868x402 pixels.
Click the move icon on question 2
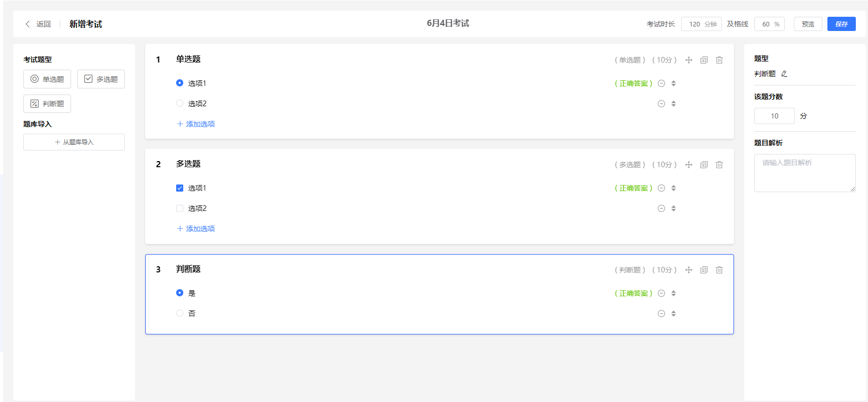689,165
